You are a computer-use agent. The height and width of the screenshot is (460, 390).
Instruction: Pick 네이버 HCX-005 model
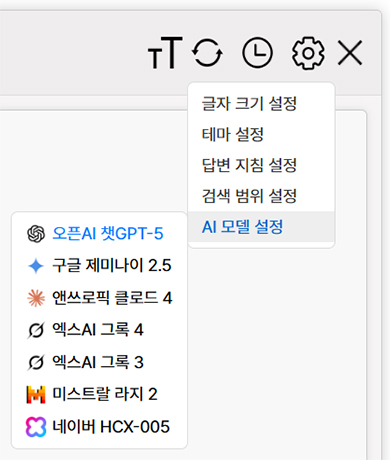coord(99,427)
